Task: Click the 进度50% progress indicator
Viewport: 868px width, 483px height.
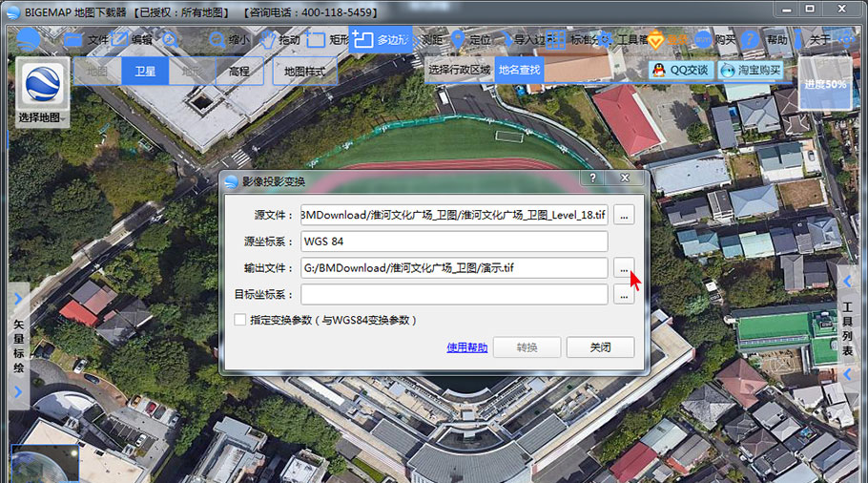Action: pyautogui.click(x=825, y=84)
